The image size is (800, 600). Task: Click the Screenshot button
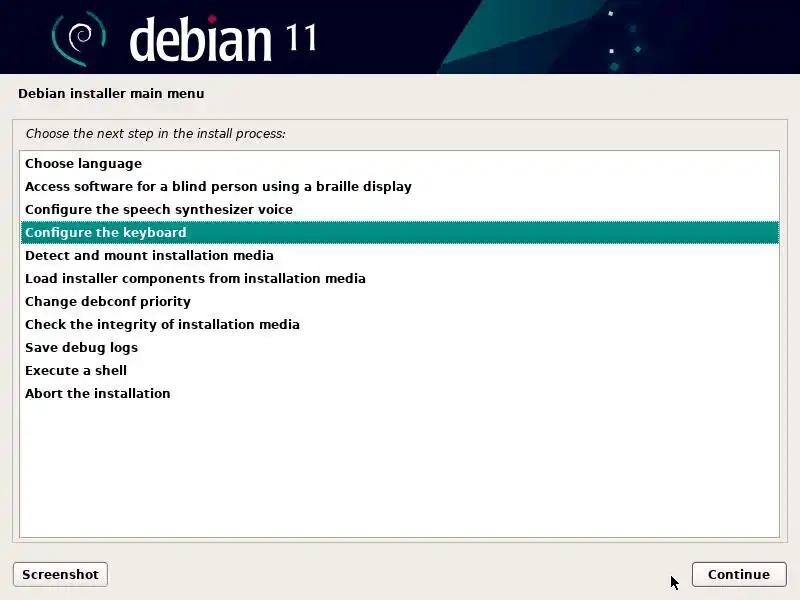tap(60, 574)
